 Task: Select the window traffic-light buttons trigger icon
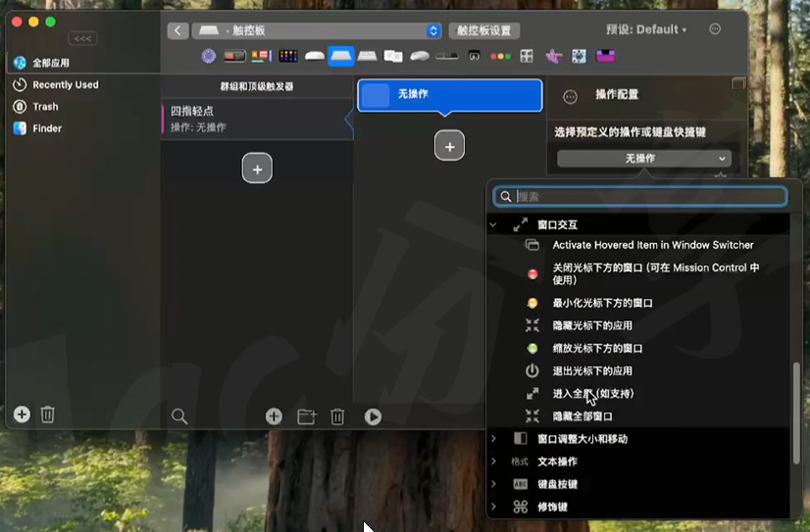pyautogui.click(x=500, y=56)
